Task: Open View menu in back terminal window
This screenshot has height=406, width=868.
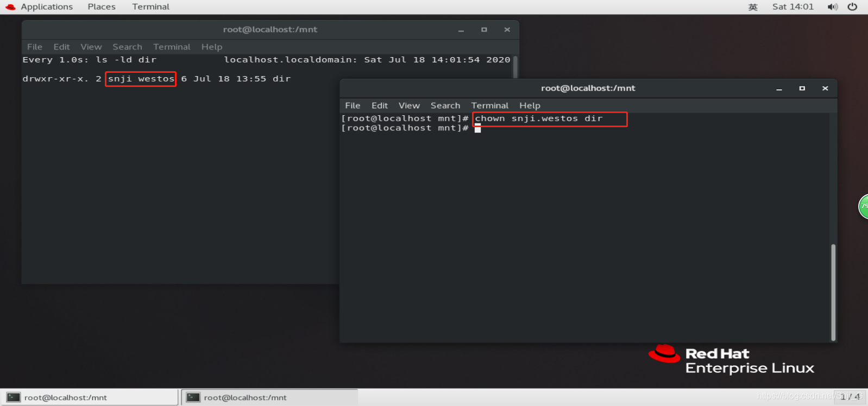Action: pos(91,47)
